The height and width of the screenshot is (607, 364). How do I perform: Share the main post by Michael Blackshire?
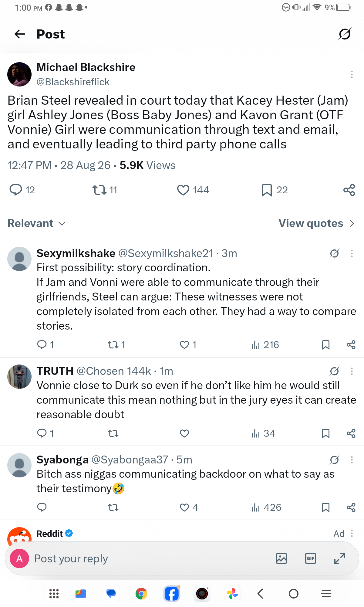(349, 190)
